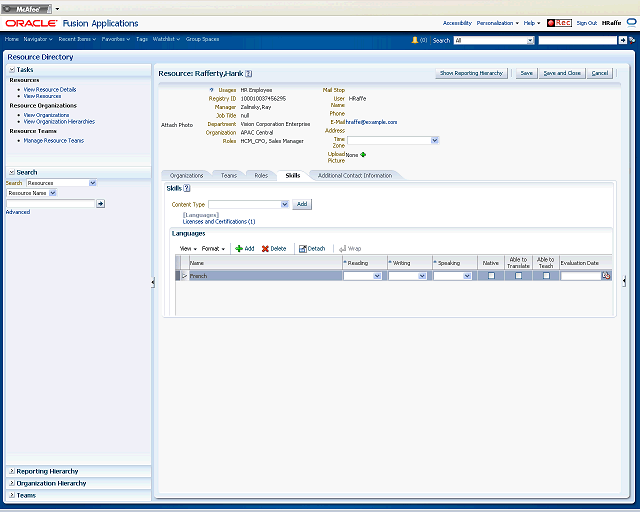The height and width of the screenshot is (512, 640).
Task: Open the Favorites menu
Action: pyautogui.click(x=116, y=39)
